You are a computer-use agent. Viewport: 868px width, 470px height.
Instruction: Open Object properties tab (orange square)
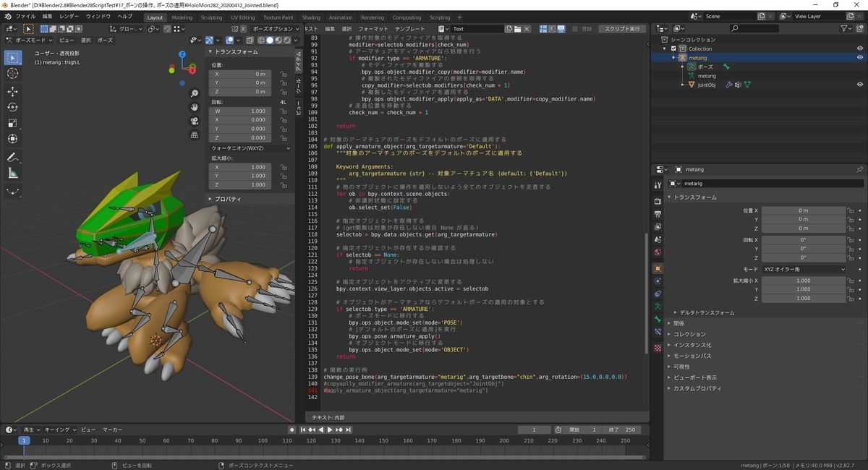pyautogui.click(x=658, y=268)
